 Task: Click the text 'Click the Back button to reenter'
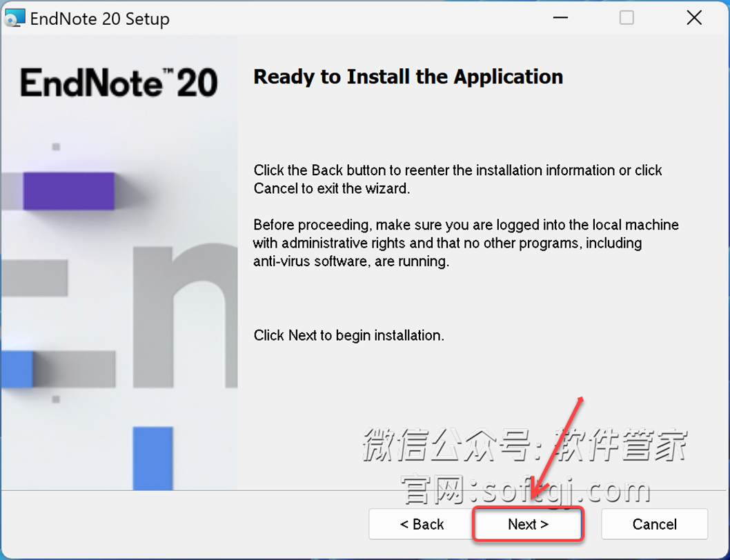(457, 179)
